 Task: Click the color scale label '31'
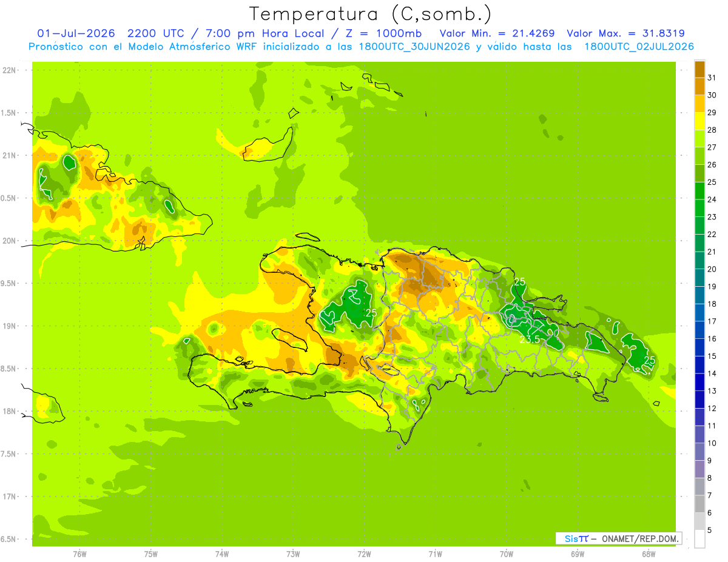click(x=712, y=78)
